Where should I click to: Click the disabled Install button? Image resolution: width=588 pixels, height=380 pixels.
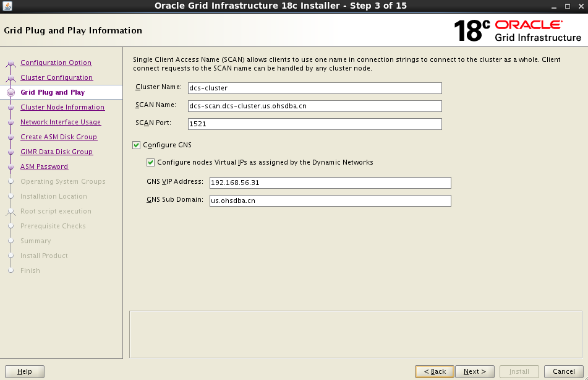pos(519,371)
